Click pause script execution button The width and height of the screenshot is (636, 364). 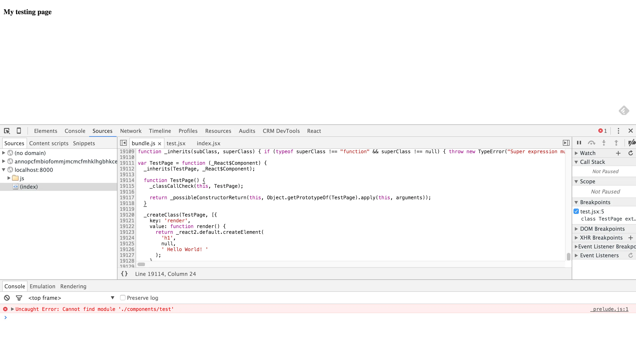[x=579, y=143]
